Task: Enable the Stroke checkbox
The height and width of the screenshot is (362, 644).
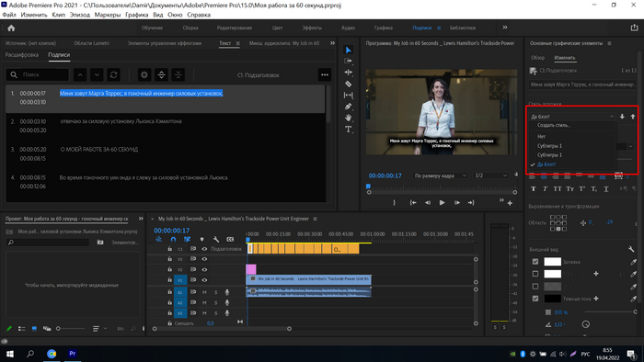Action: point(535,274)
